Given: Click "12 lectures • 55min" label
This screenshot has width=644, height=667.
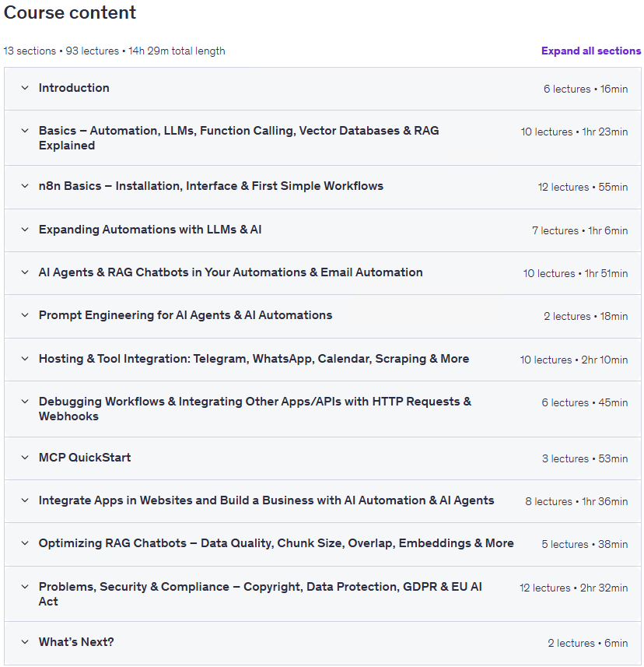Looking at the screenshot, I should [583, 187].
